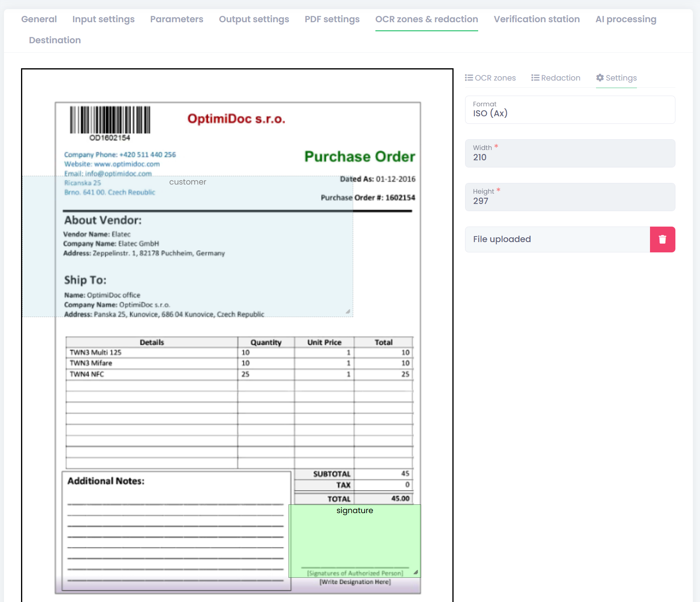Screen dimensions: 700x602
Task: Open the Format dropdown showing ISO (Ax)
Action: [x=570, y=110]
